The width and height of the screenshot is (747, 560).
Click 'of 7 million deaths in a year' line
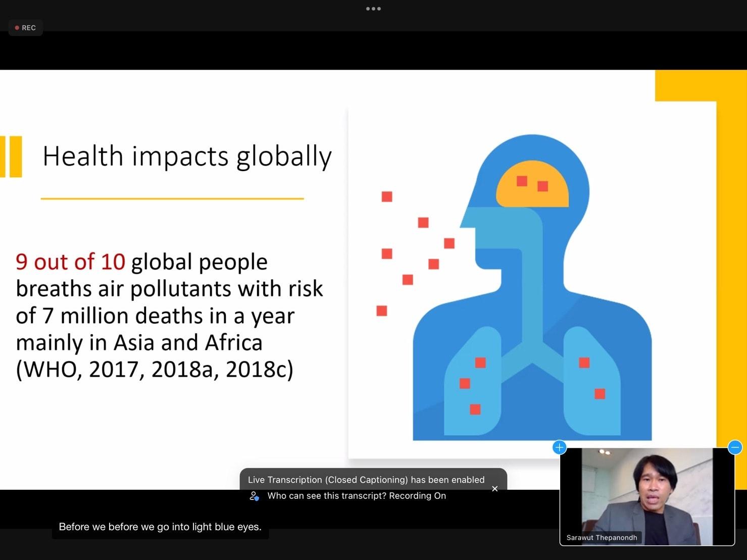pos(155,316)
